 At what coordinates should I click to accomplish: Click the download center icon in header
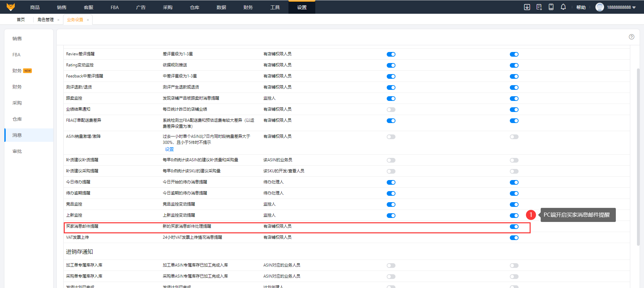click(527, 7)
